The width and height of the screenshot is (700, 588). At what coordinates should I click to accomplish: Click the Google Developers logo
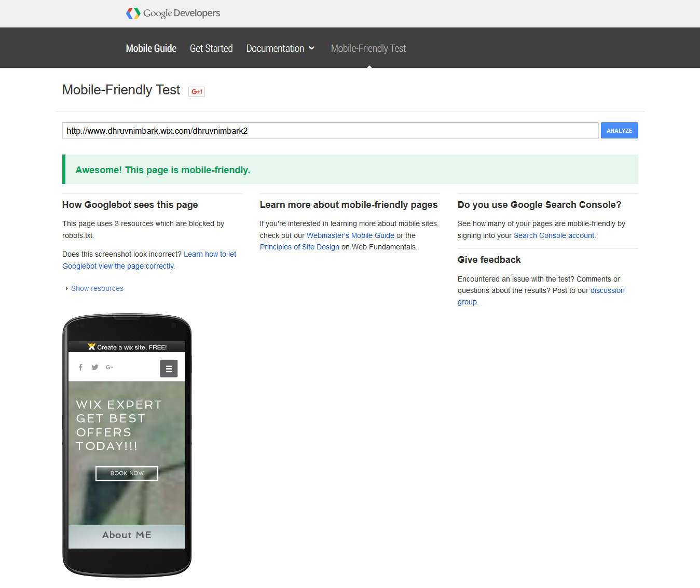pyautogui.click(x=173, y=13)
